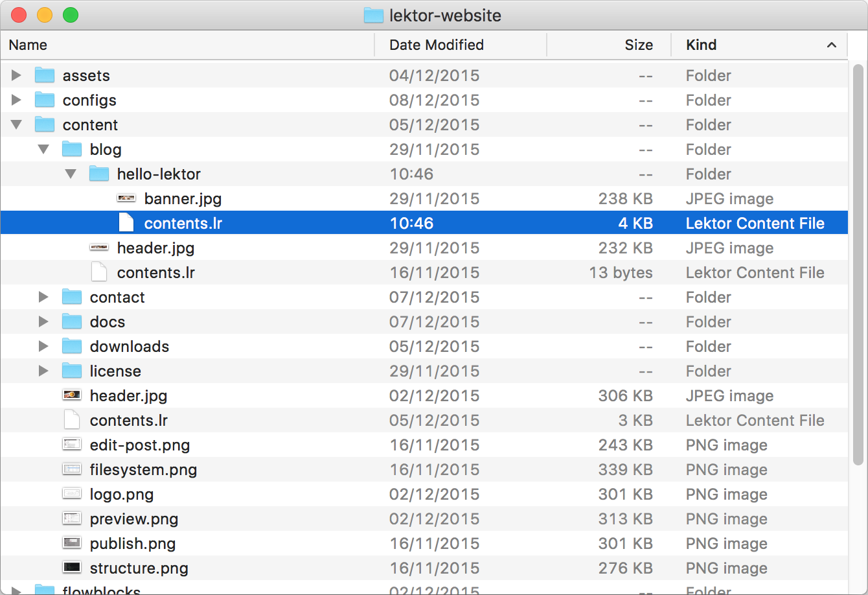Select the structure.png file name
This screenshot has height=595, width=868.
(139, 568)
